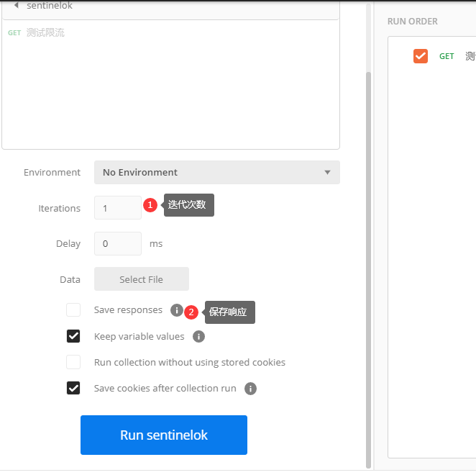Click the RUN ORDER heading
This screenshot has height=475, width=476.
(413, 22)
